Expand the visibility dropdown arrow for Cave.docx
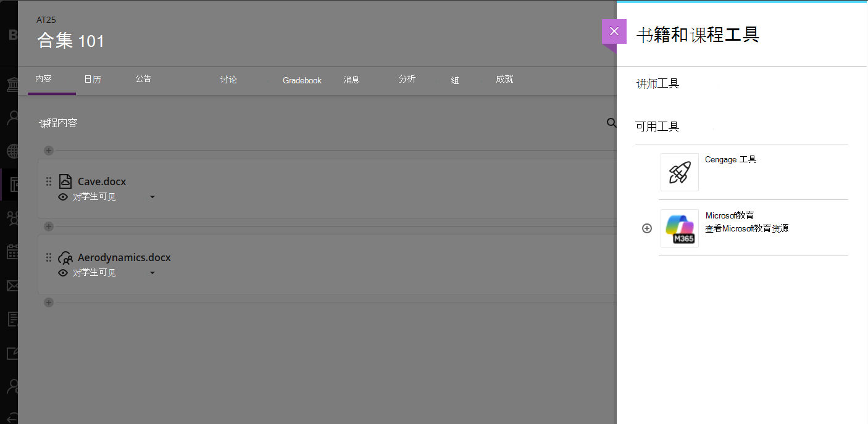 tap(152, 197)
